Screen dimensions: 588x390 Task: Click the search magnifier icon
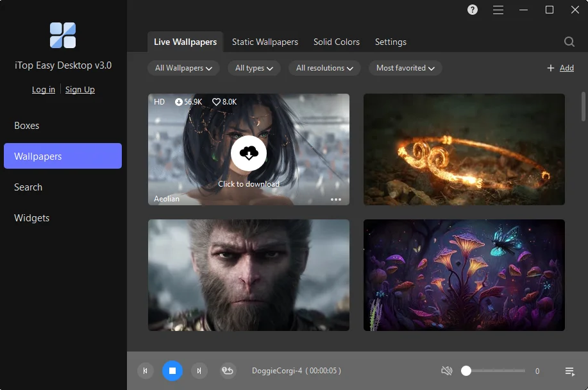click(x=569, y=42)
